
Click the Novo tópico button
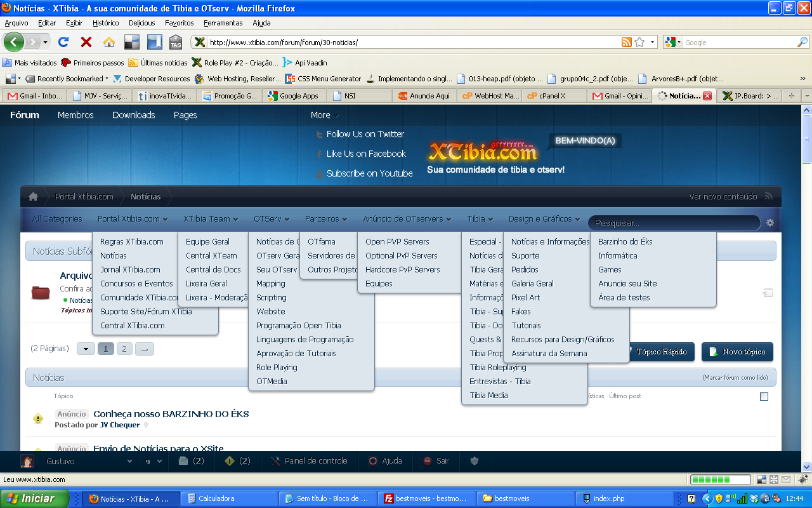[x=737, y=352]
